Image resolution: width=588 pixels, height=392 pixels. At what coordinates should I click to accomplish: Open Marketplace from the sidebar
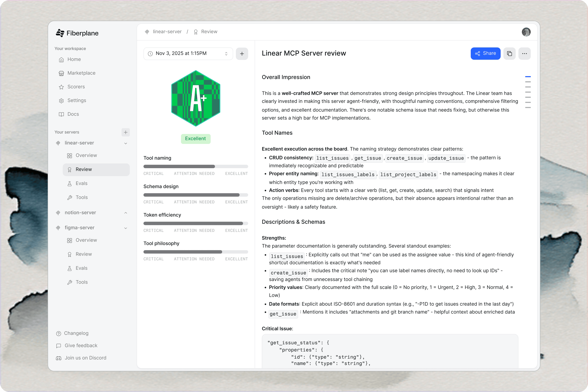(81, 73)
